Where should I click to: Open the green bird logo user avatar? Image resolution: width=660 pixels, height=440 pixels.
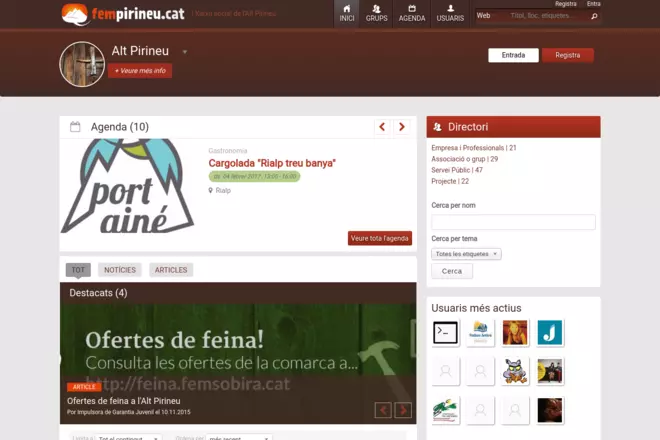[445, 410]
